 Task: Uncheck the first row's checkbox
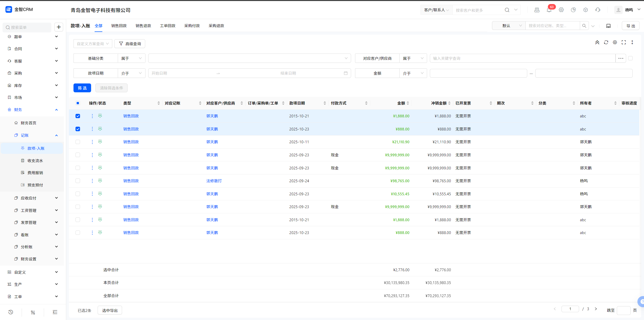[x=78, y=116]
